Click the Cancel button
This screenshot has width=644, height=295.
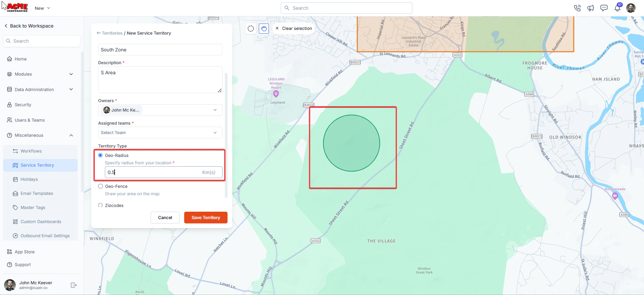point(165,217)
